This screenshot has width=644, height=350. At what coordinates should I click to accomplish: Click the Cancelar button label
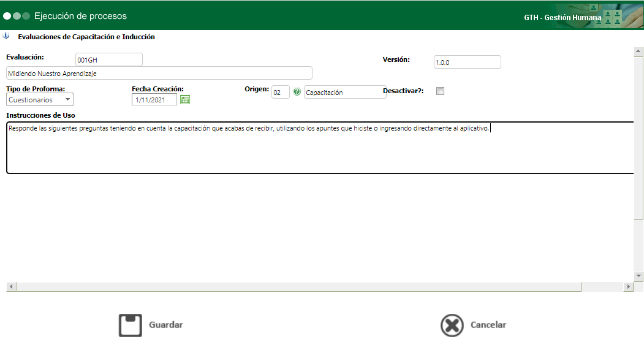[488, 324]
